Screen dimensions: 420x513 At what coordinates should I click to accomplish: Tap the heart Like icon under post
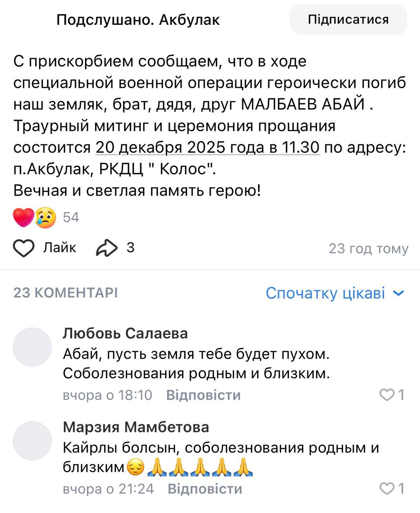[24, 248]
